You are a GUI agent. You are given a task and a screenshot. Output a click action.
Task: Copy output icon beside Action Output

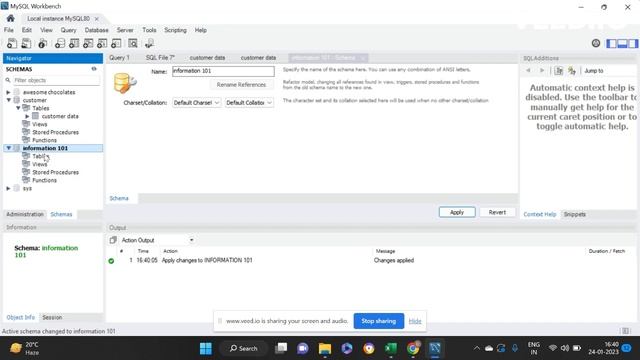(113, 240)
